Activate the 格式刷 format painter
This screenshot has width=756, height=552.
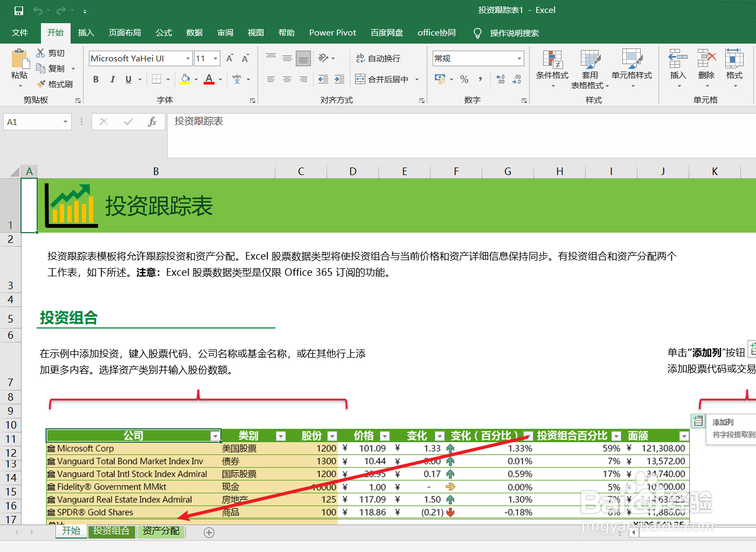coord(54,84)
